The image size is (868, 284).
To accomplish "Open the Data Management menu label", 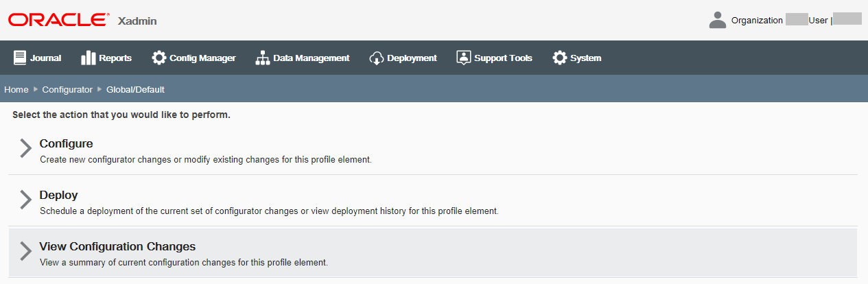I will 312,58.
